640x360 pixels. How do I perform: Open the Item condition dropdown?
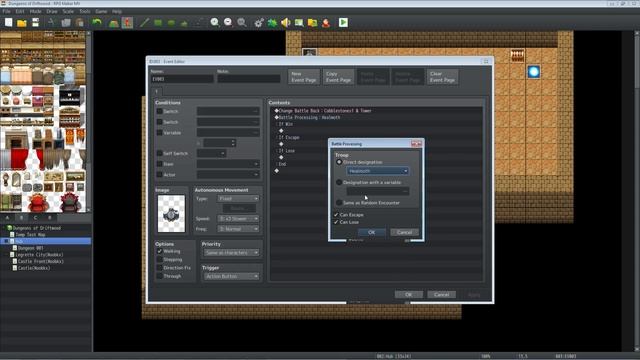[228, 164]
